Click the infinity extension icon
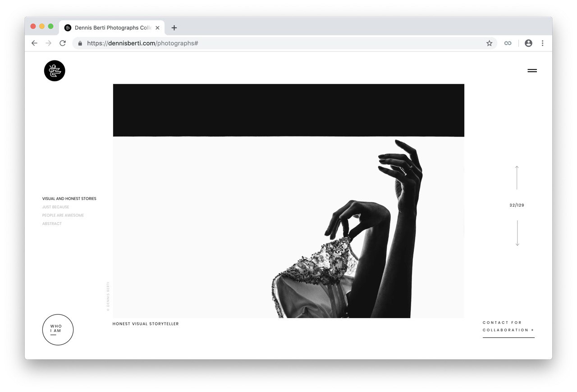This screenshot has height=392, width=577. point(508,43)
